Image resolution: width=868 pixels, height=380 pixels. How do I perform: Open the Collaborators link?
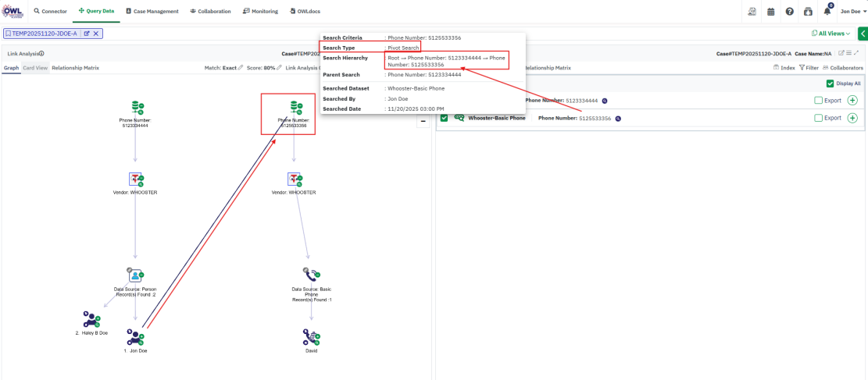[x=842, y=68]
